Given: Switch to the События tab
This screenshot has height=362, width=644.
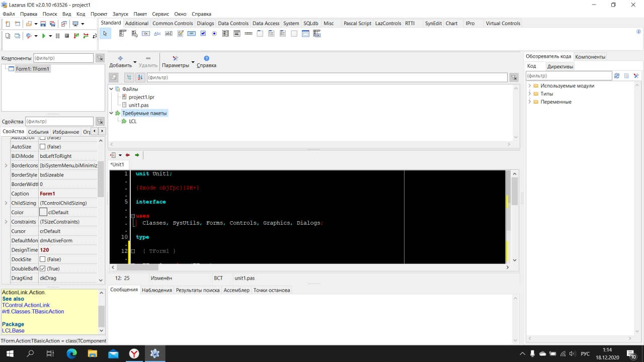Looking at the screenshot, I should click(38, 132).
